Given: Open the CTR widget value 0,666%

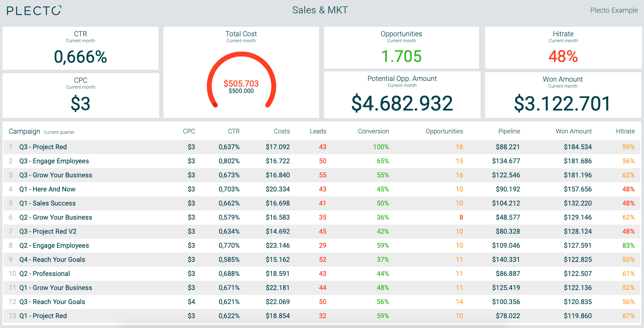Looking at the screenshot, I should 80,57.
